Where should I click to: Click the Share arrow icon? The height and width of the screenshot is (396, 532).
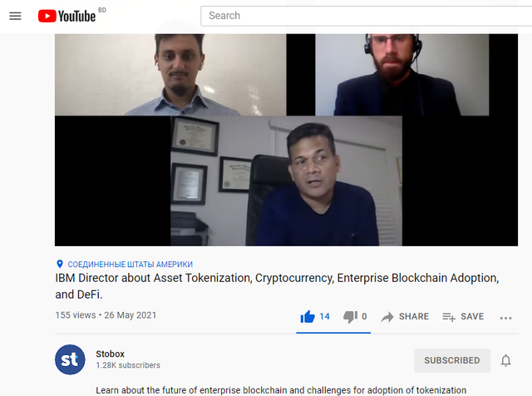(387, 317)
